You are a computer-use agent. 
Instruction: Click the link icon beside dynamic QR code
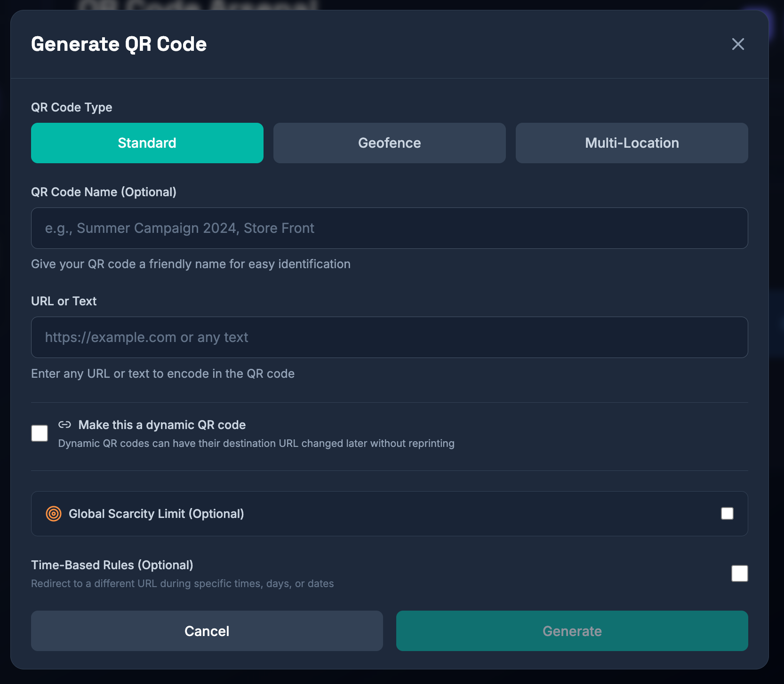pos(64,425)
